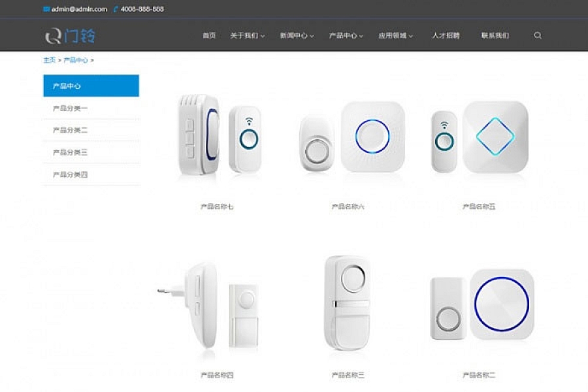
Task: Select 产品分类三 in the sidebar
Action: [x=91, y=152]
